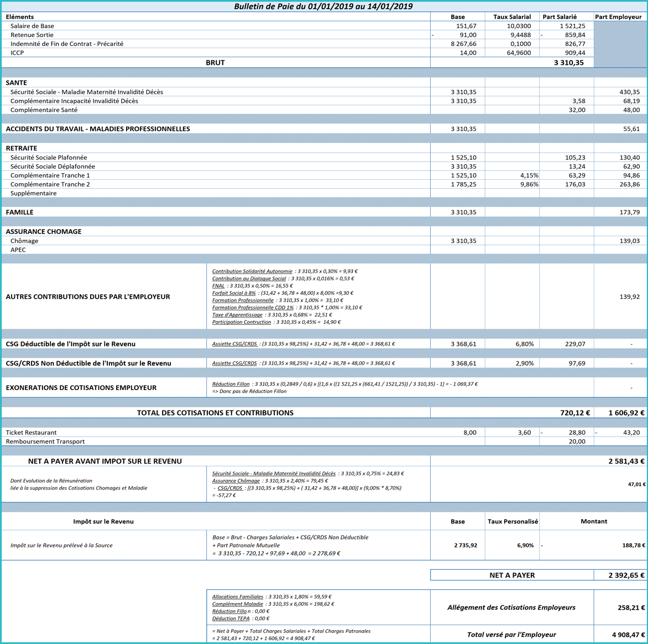The image size is (648, 644).
Task: Select the BRUT total row label
Action: click(215, 63)
